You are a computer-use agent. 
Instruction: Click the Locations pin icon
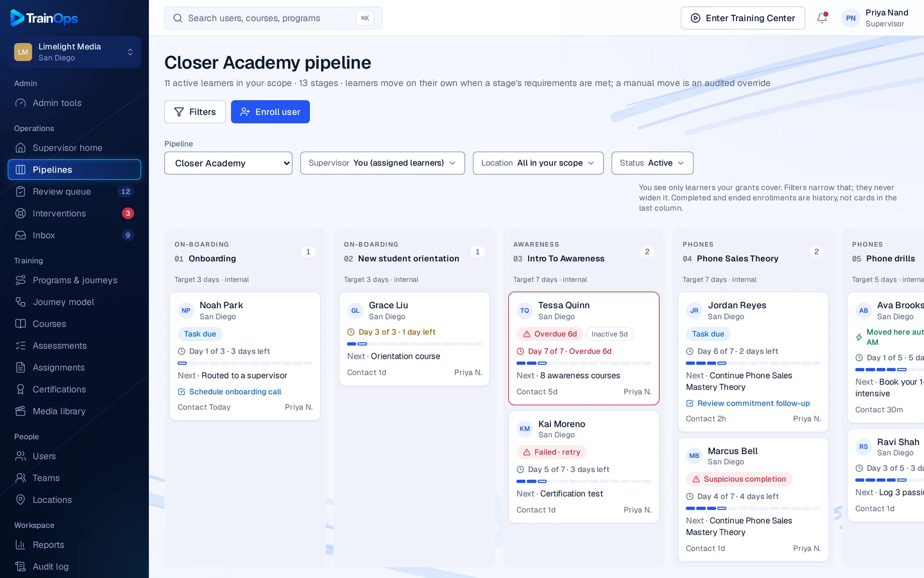(x=20, y=500)
